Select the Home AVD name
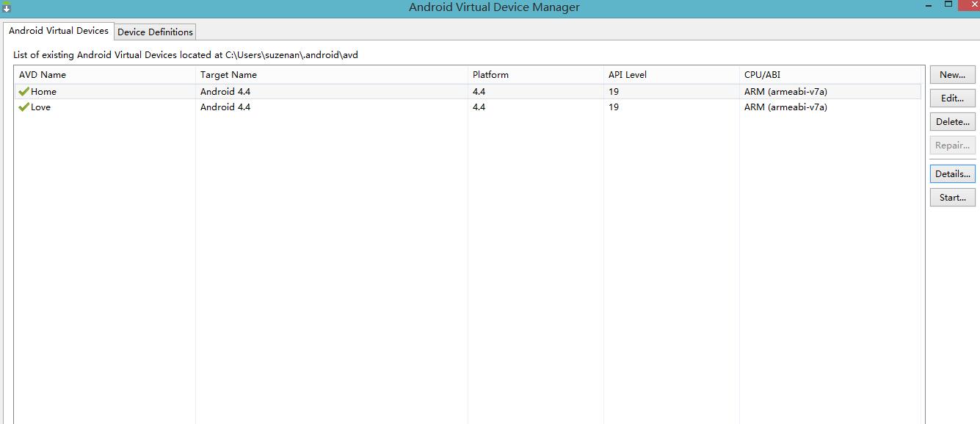980x424 pixels. click(43, 92)
